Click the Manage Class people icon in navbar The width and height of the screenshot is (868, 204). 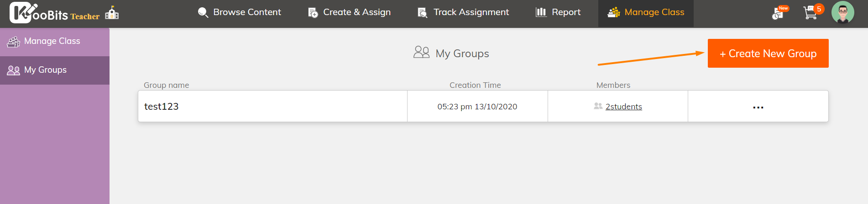[x=614, y=12]
